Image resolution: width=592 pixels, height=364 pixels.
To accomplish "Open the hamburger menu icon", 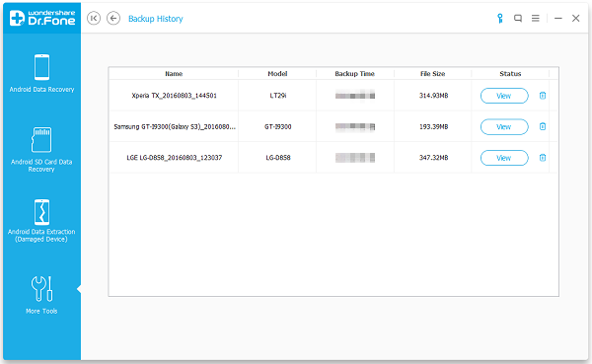I will (536, 18).
